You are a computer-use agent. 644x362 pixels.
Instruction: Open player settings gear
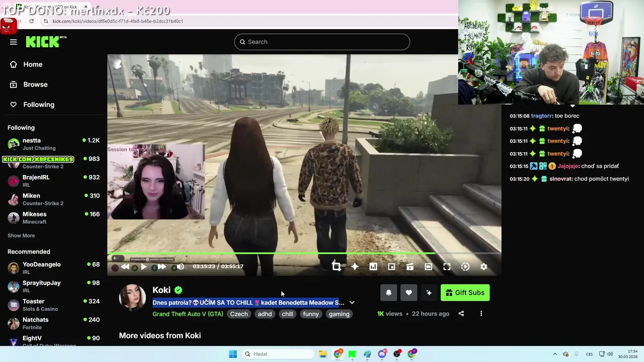484,267
